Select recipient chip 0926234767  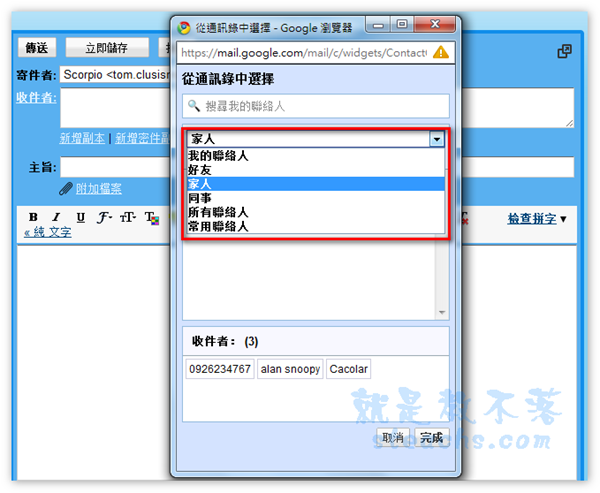pos(220,369)
